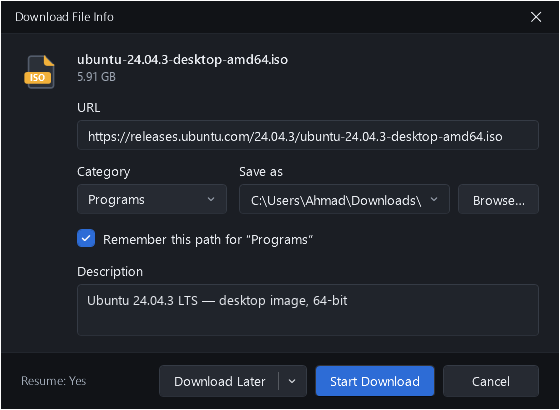Image resolution: width=560 pixels, height=410 pixels.
Task: Click the Download Later button
Action: pos(219,381)
